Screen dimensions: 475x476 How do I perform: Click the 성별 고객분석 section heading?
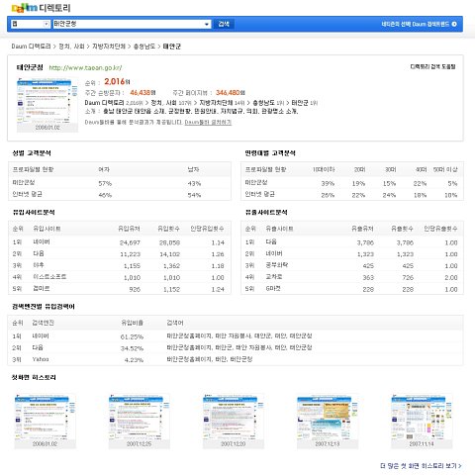point(32,153)
